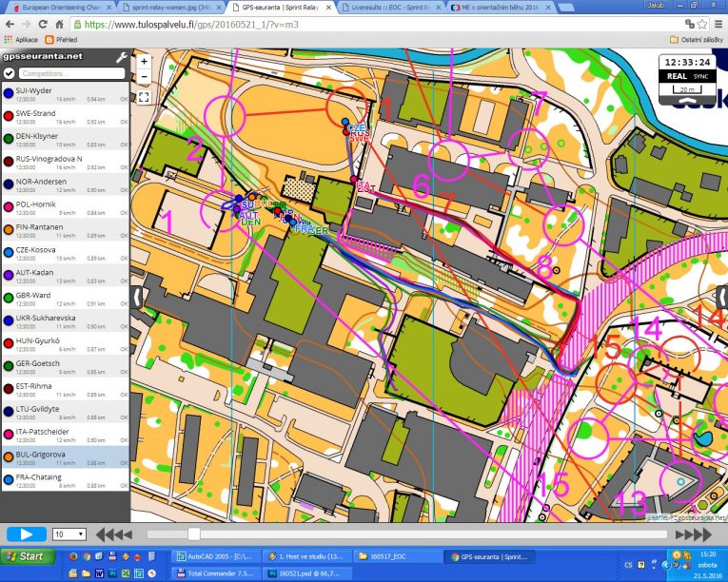Select EST-Rihma in competitor list
Image resolution: width=728 pixels, height=582 pixels.
click(66, 389)
